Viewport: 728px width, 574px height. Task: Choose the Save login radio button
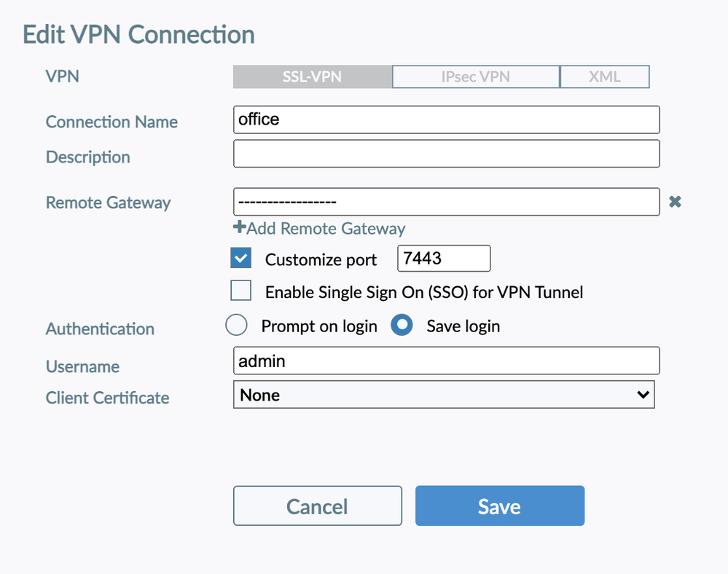pyautogui.click(x=402, y=326)
